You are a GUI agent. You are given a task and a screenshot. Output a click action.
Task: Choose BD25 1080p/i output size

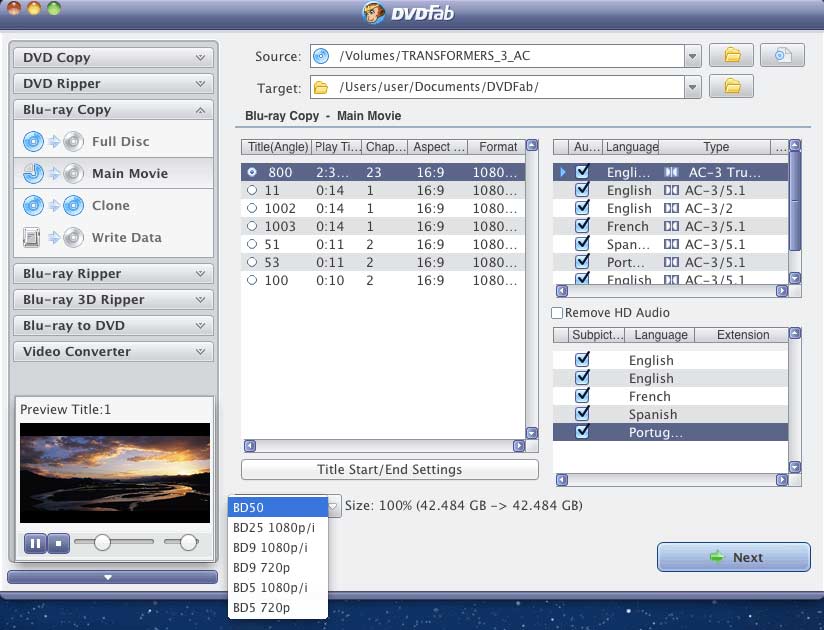278,527
